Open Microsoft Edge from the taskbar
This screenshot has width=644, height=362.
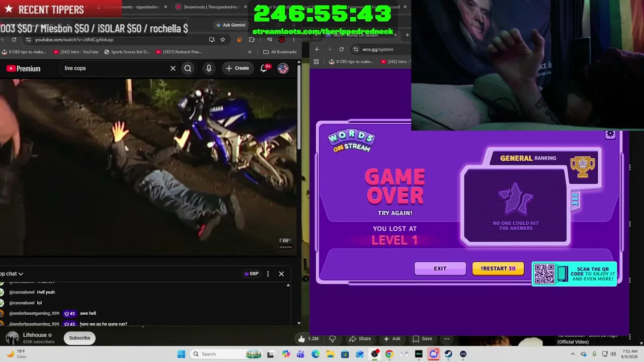(315, 354)
